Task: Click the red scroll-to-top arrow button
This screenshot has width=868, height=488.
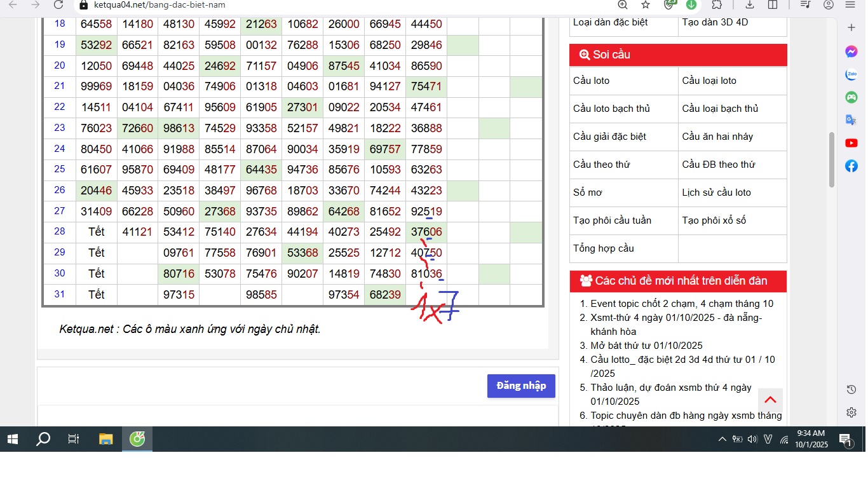Action: click(x=770, y=400)
